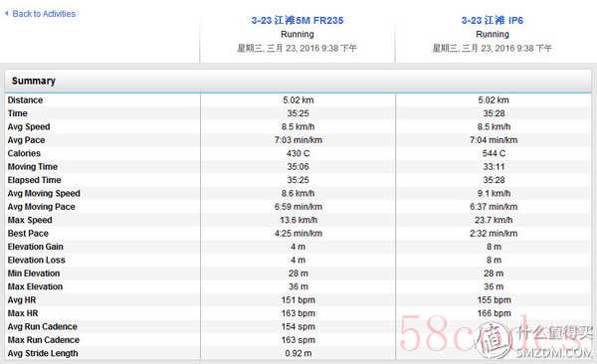Image resolution: width=597 pixels, height=364 pixels.
Task: Select the Elevation Gain row label
Action: pyautogui.click(x=36, y=247)
